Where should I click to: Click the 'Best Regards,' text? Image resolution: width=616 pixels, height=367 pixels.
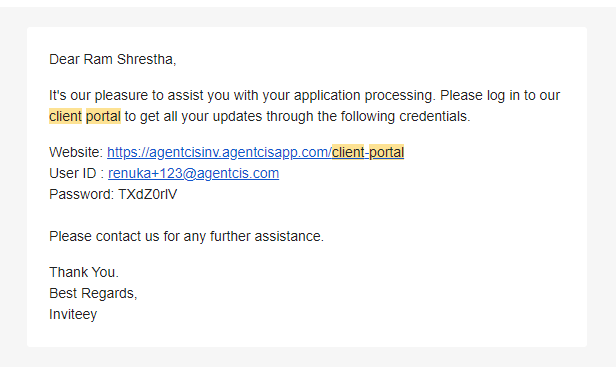[93, 293]
